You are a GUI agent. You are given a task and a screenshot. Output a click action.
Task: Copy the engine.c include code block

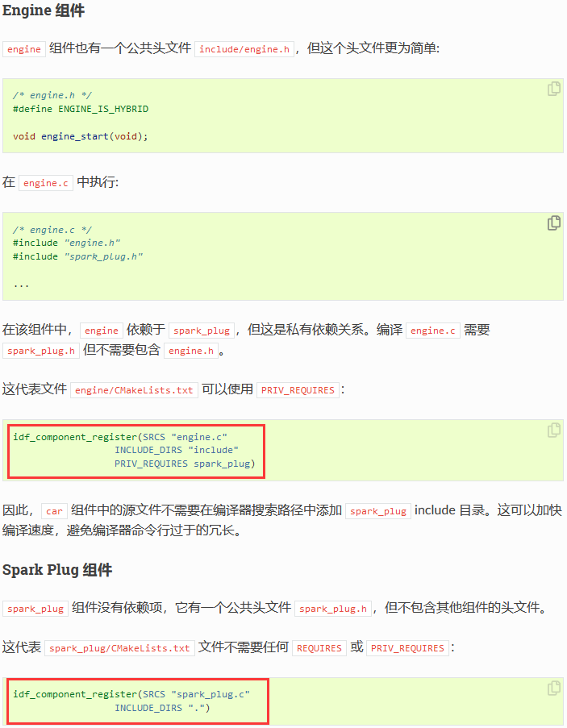coord(553,223)
